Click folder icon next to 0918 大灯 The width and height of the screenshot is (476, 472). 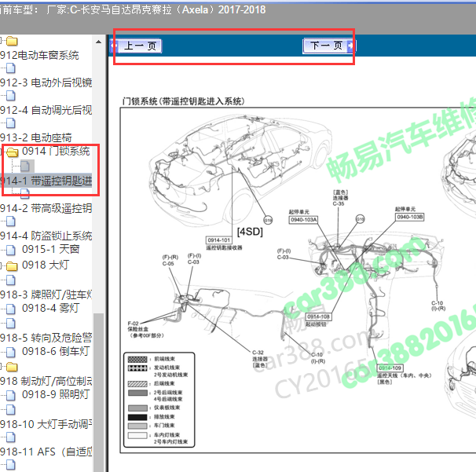[x=12, y=266]
